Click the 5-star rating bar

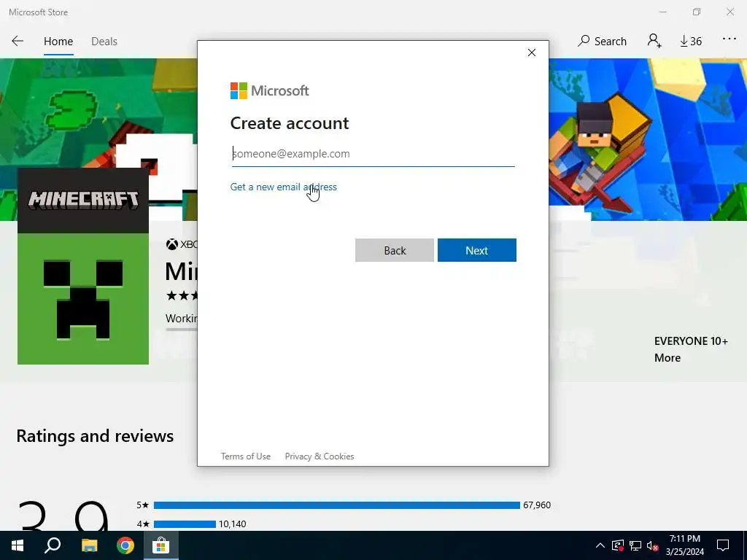337,505
